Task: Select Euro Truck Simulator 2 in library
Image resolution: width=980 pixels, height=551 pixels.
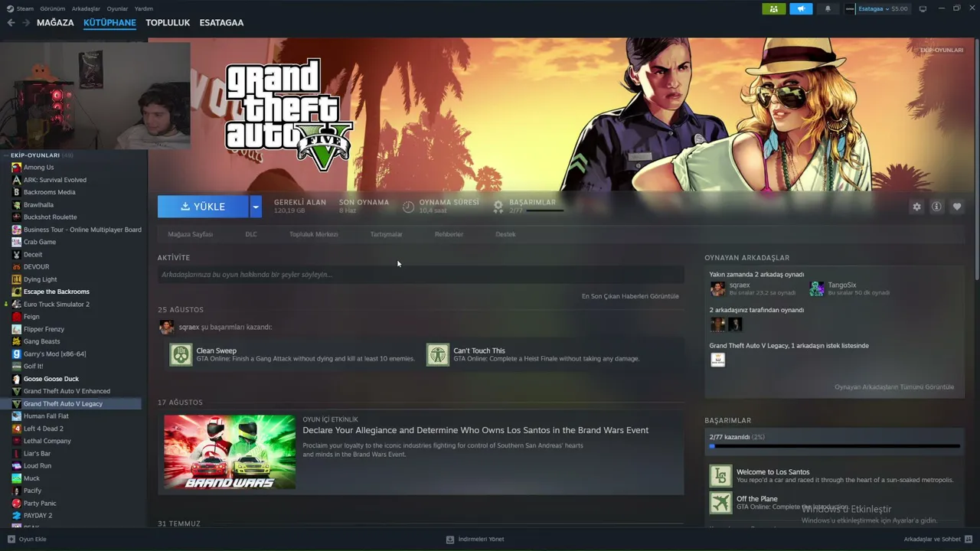Action: coord(56,305)
